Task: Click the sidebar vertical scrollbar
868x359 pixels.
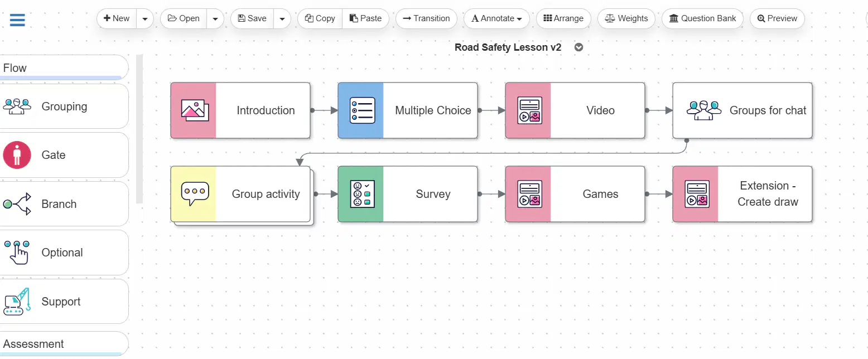Action: coord(139,128)
